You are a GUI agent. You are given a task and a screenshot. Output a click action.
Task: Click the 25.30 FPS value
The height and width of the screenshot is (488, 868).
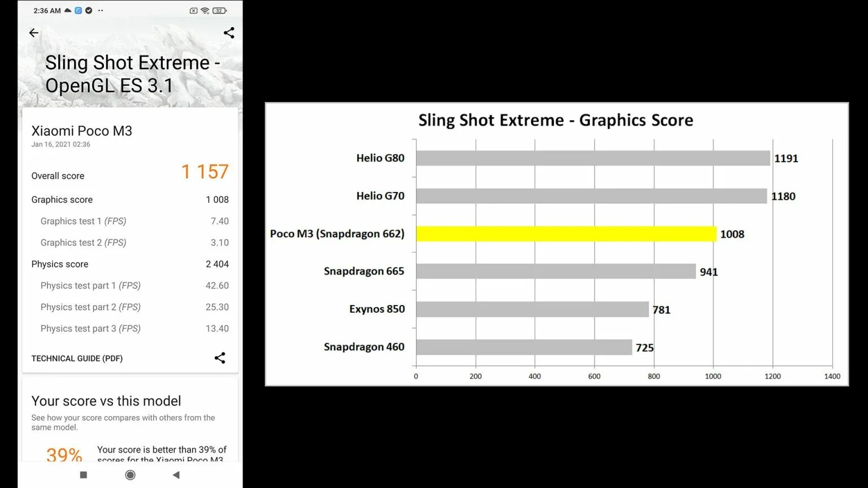[x=217, y=307]
